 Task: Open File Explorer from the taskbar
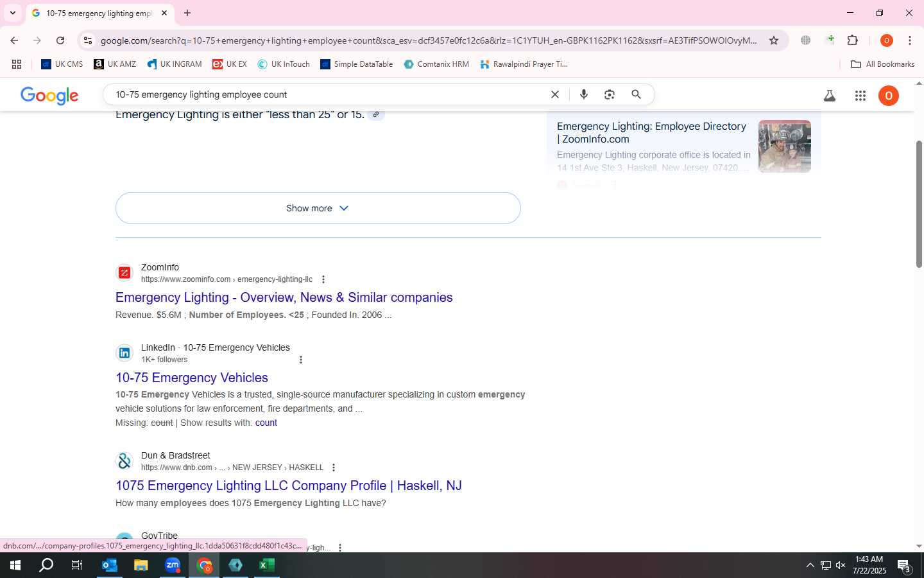(141, 565)
